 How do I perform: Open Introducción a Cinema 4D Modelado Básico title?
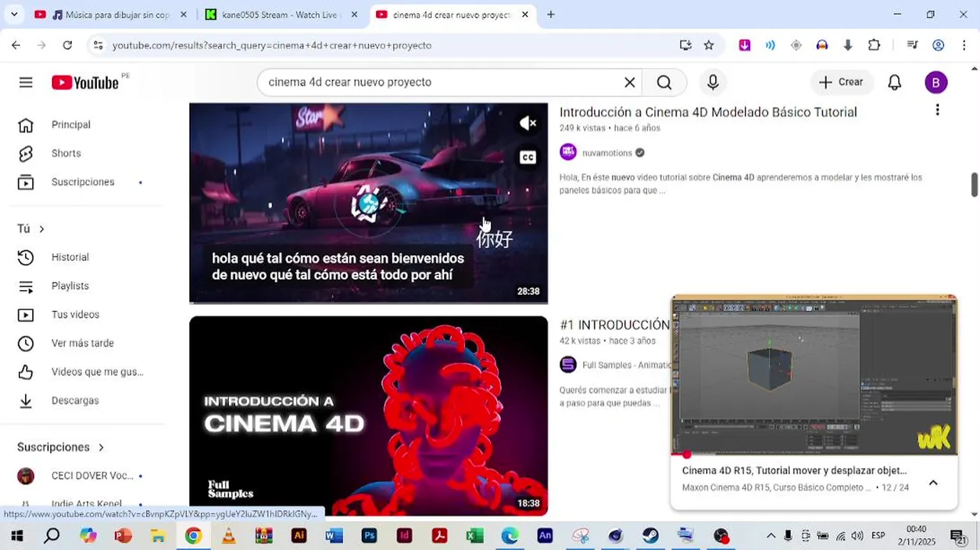(x=708, y=112)
